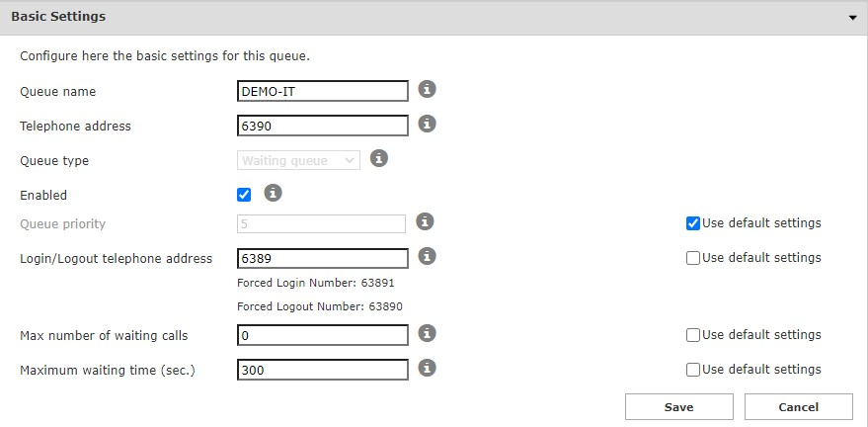Viewport: 868px width, 427px height.
Task: Click info icon for Maximum waiting time
Action: point(427,369)
